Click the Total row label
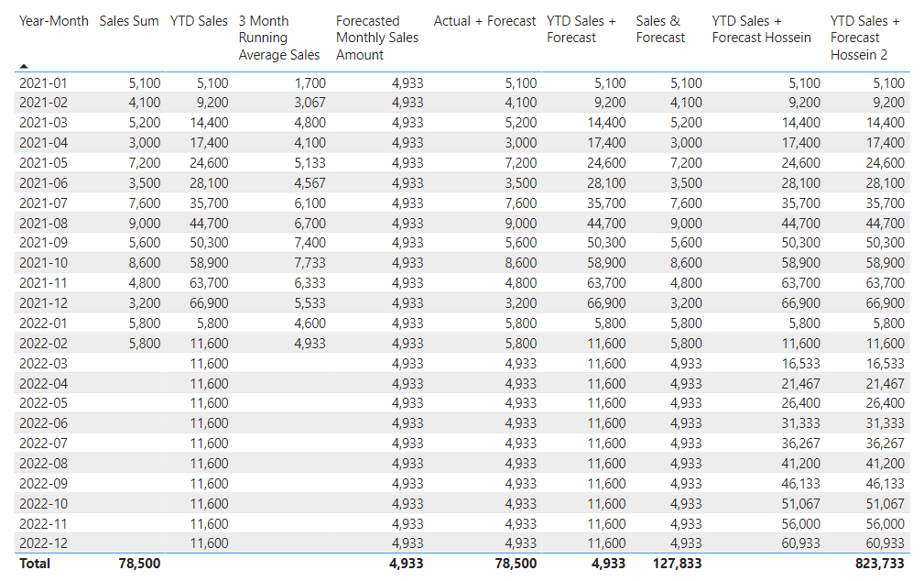924x581 pixels. tap(35, 564)
